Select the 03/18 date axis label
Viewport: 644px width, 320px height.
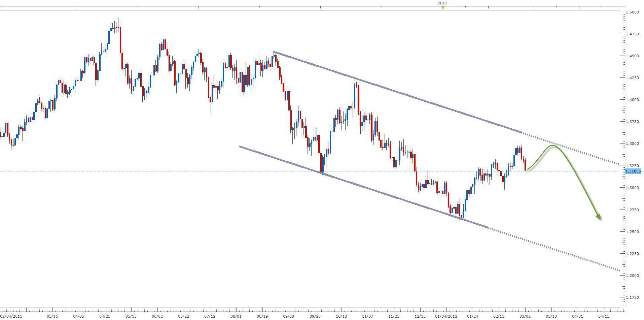[x=551, y=316]
